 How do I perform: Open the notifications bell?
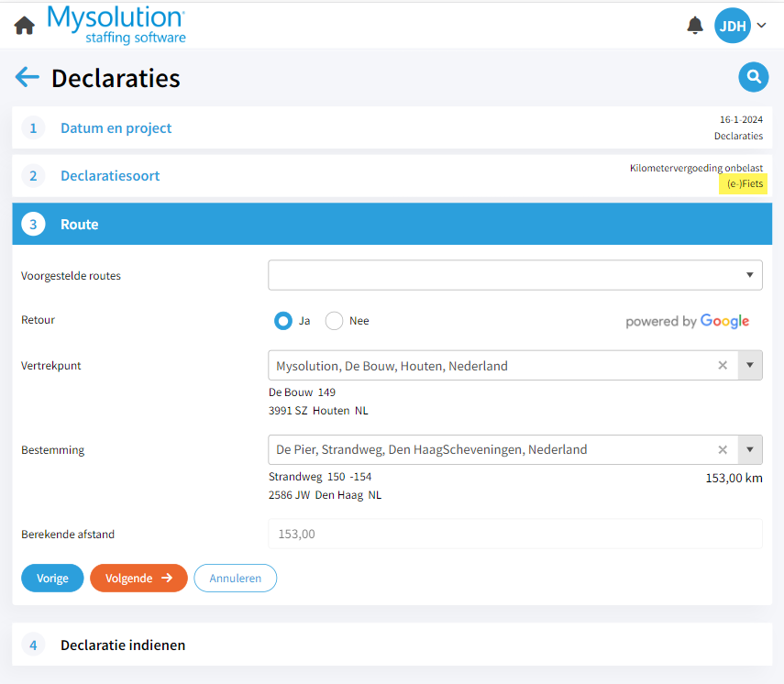(x=695, y=25)
